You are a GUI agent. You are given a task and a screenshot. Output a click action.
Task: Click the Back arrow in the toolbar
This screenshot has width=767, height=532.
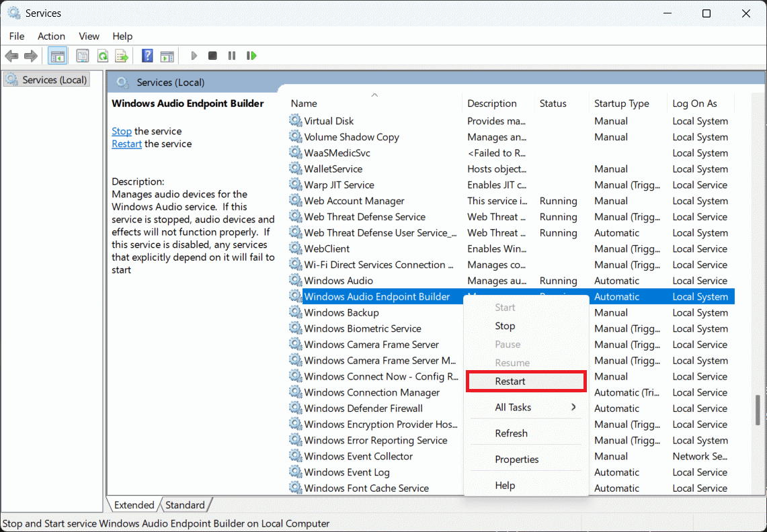(11, 56)
